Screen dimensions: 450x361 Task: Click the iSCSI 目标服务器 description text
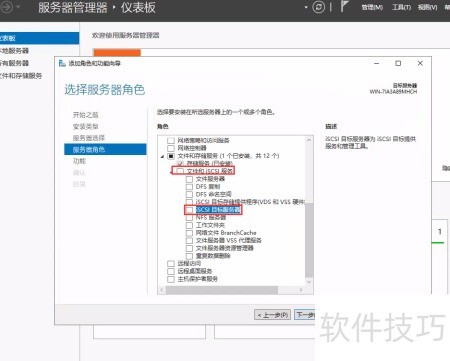(x=371, y=142)
